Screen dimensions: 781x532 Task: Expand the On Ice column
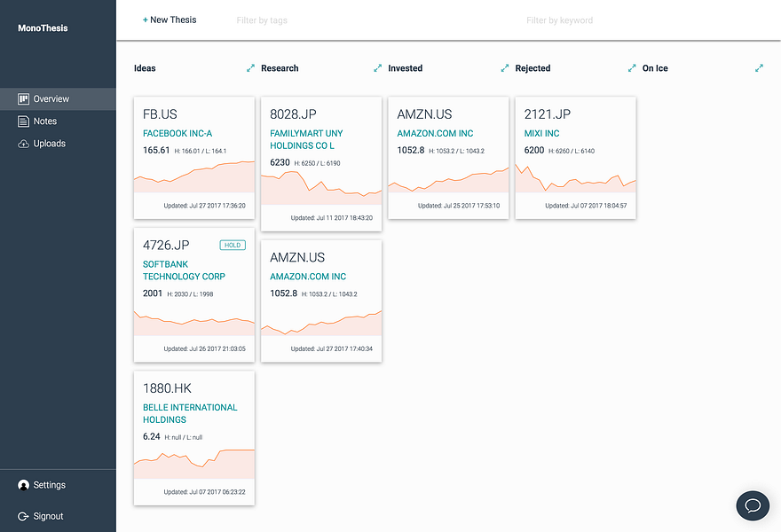(759, 68)
